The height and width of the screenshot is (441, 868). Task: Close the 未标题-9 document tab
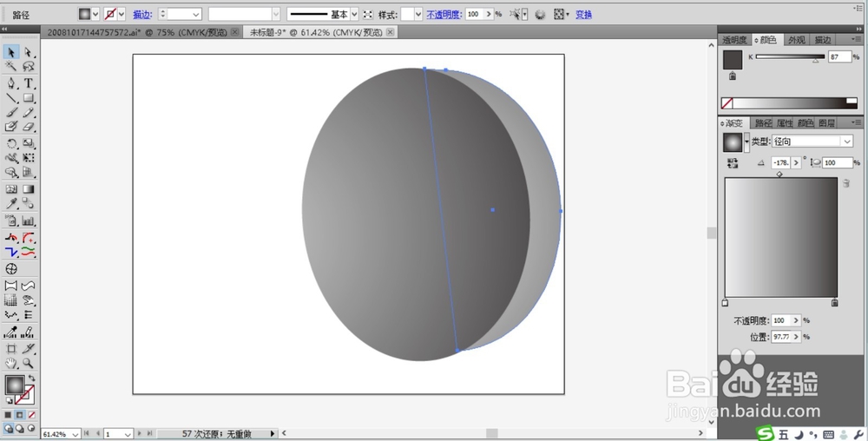click(x=391, y=33)
